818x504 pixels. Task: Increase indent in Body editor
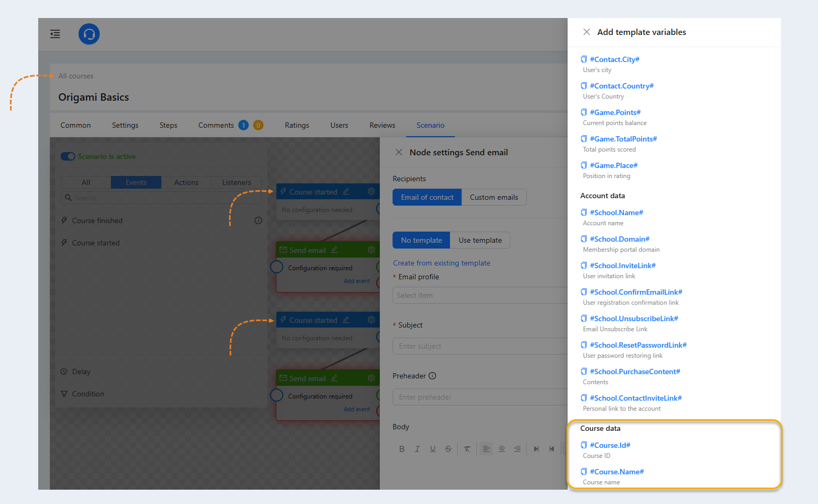click(x=536, y=449)
